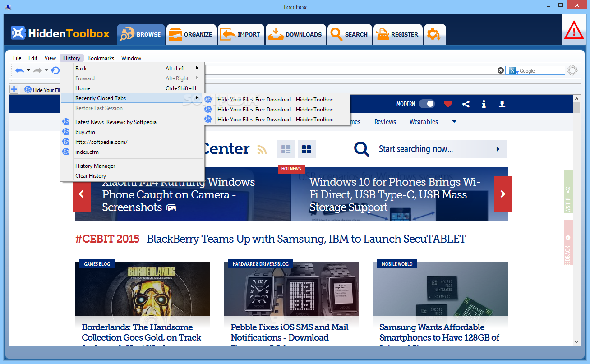
Task: Click the user profile icon
Action: click(x=502, y=104)
